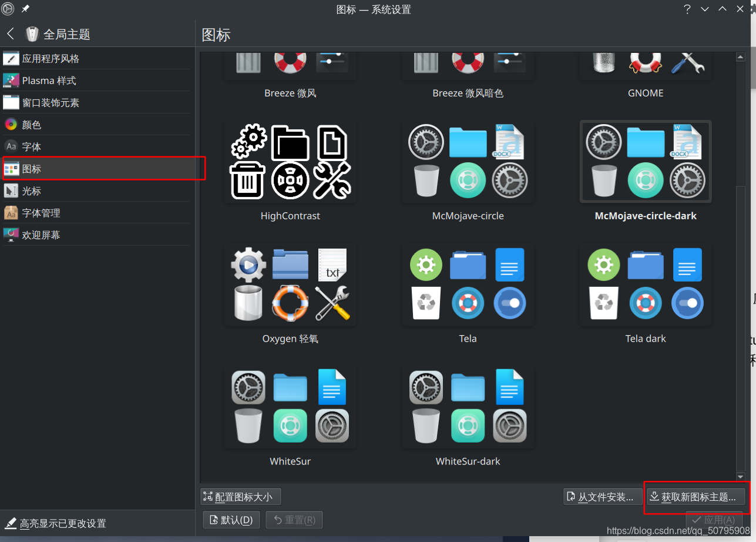Select the McMojave-circle icon theme
This screenshot has height=542, width=756.
click(468, 172)
